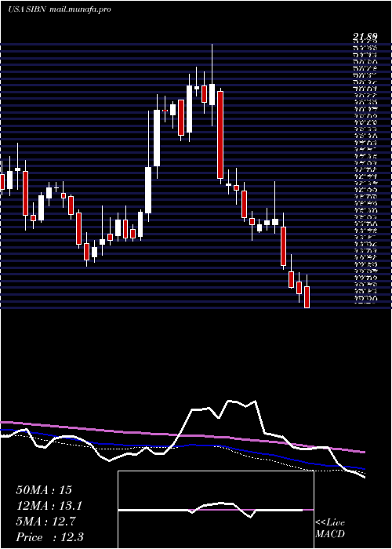Click the 12MA : 13.1 label
The width and height of the screenshot is (392, 549).
(49, 506)
